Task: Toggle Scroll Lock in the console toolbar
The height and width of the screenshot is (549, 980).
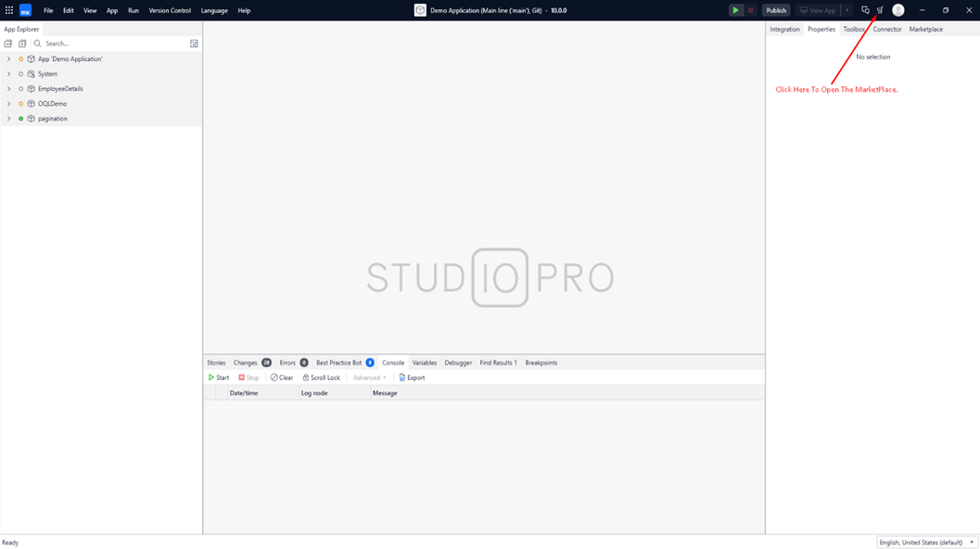Action: coord(321,377)
